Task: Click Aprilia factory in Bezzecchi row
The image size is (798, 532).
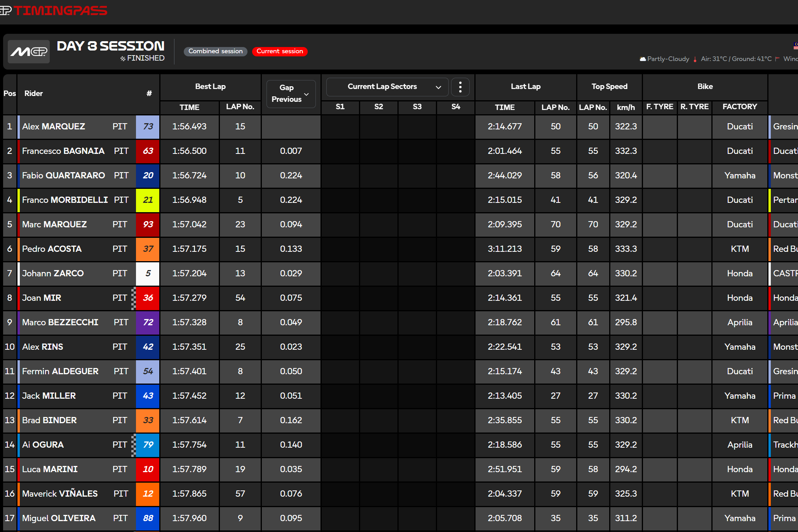Action: 740,323
